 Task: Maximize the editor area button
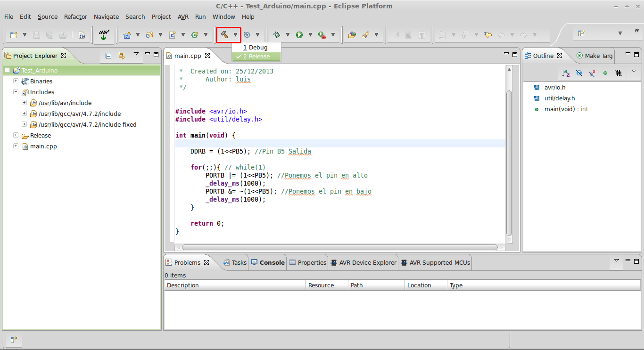pyautogui.click(x=515, y=54)
